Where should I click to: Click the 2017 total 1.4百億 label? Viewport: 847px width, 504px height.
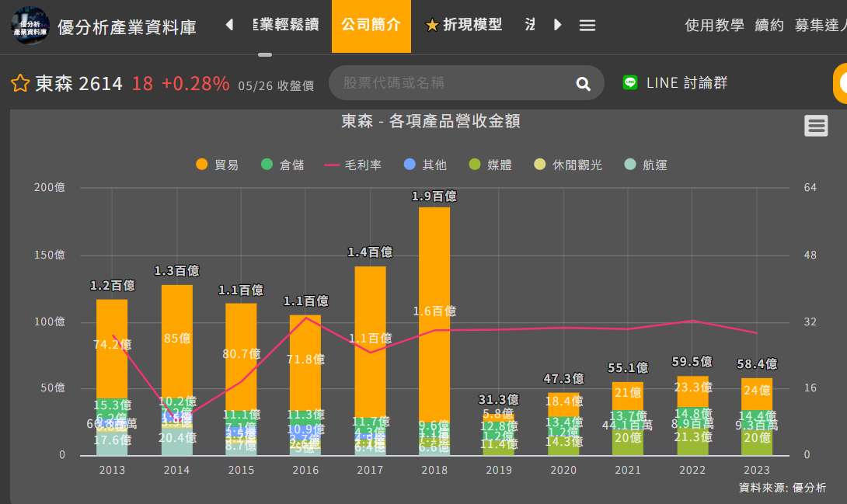(370, 252)
